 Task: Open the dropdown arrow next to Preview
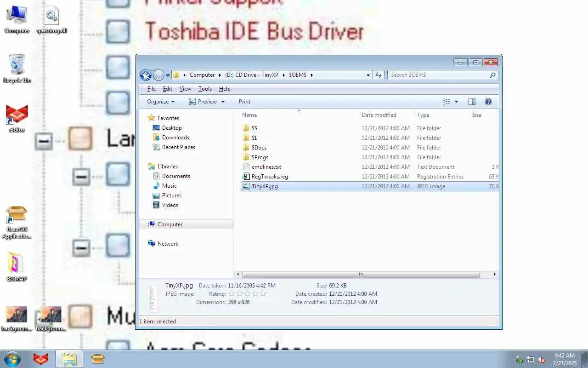tap(223, 102)
